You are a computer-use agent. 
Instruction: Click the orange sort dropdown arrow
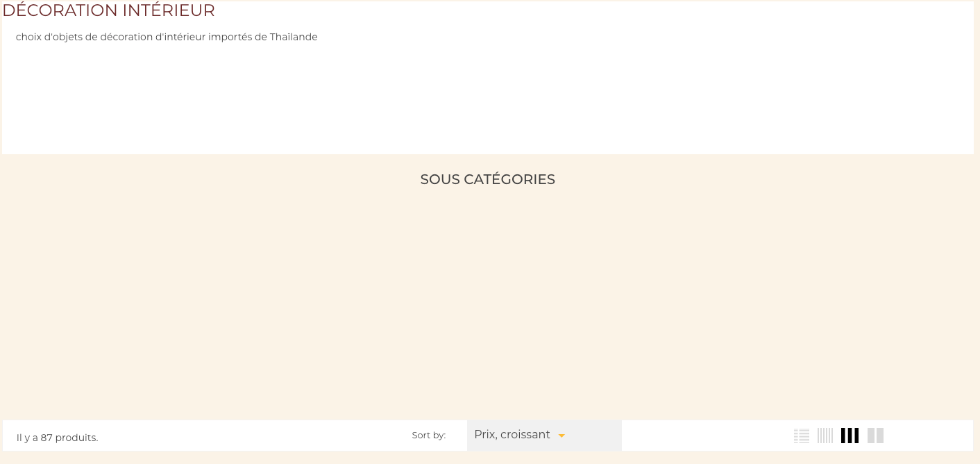561,436
